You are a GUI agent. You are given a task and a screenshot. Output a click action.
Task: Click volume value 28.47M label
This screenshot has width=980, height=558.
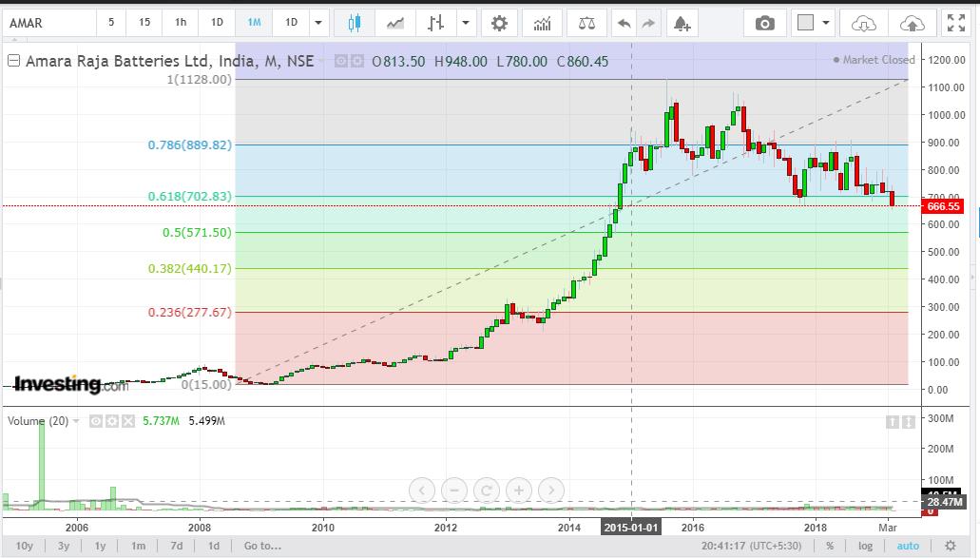[945, 502]
